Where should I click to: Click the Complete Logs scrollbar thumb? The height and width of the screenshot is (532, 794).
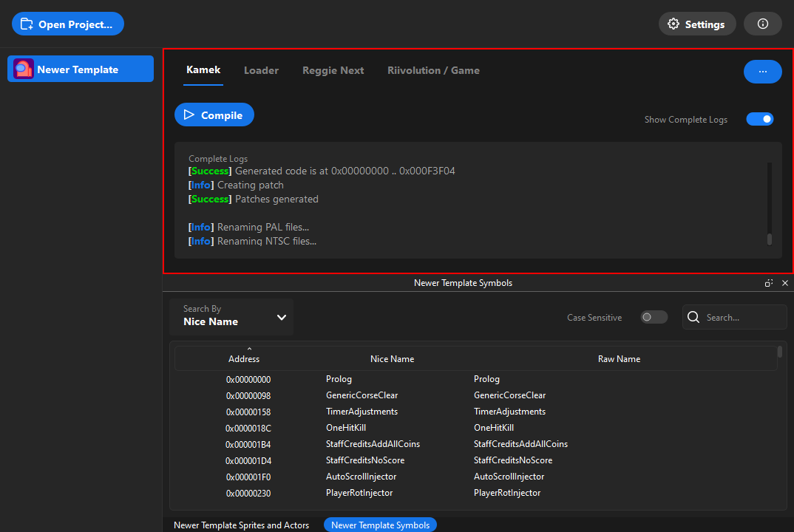pos(769,239)
